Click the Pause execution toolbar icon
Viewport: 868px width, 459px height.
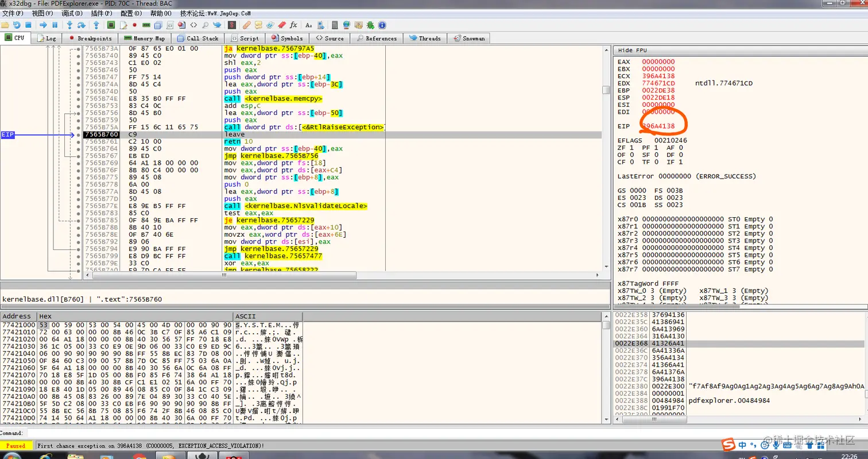point(55,25)
